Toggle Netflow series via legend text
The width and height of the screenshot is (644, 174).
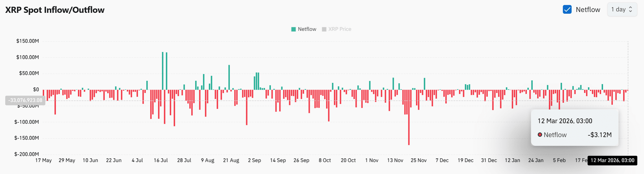pos(307,29)
